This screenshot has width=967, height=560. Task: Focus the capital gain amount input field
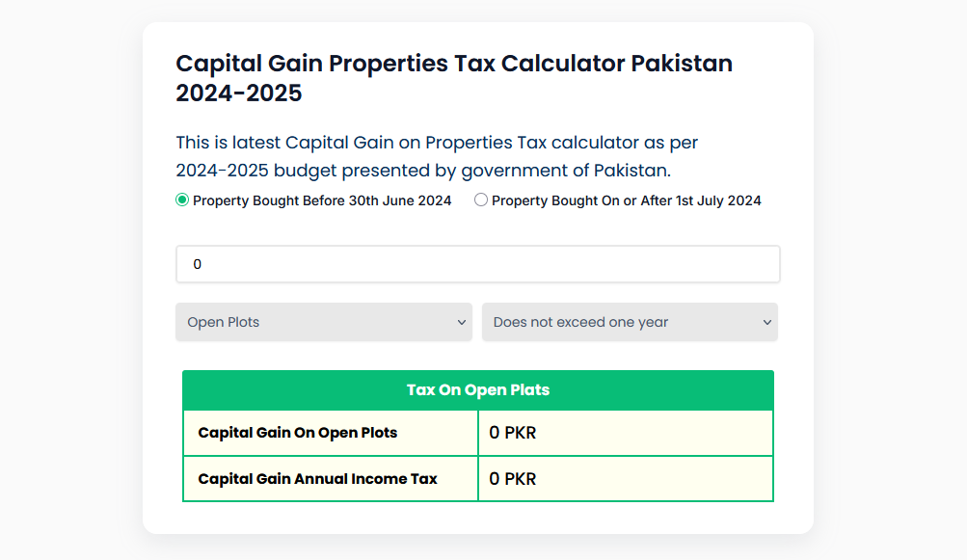477,264
